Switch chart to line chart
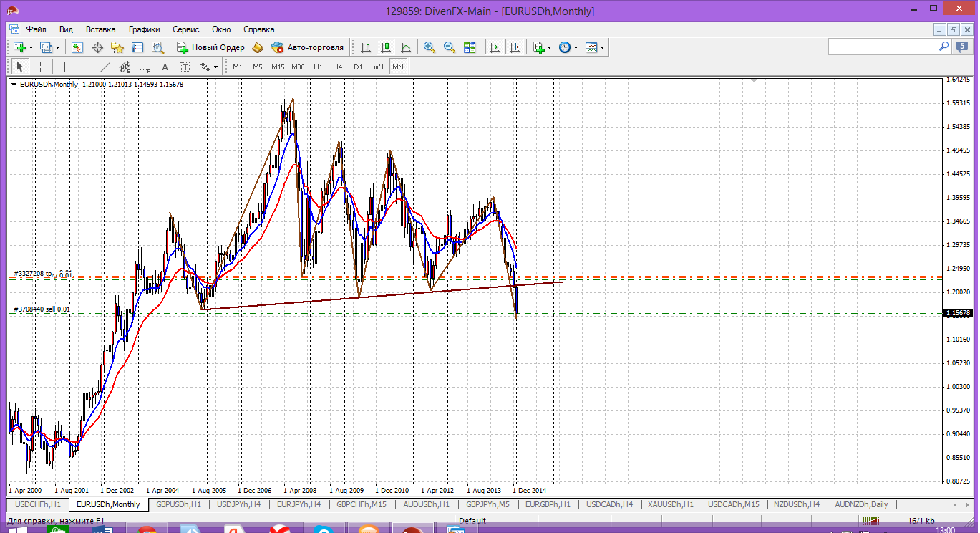Image resolution: width=980 pixels, height=533 pixels. click(406, 47)
